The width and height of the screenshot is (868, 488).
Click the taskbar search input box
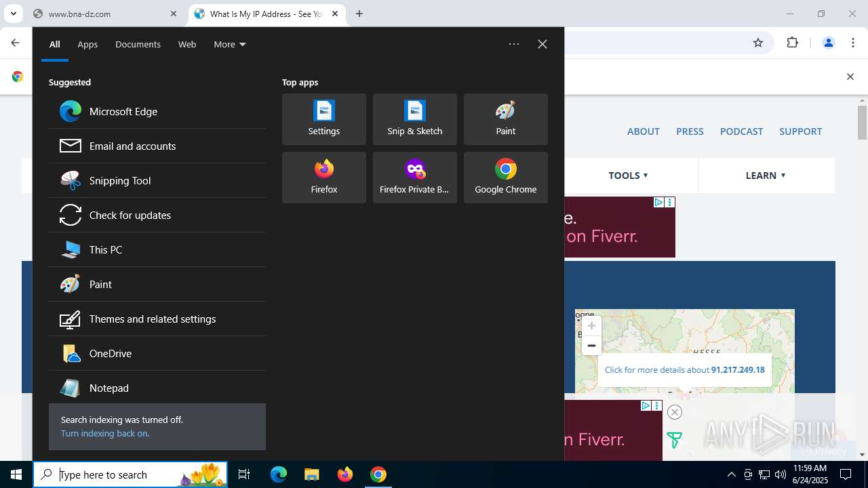pos(130,474)
